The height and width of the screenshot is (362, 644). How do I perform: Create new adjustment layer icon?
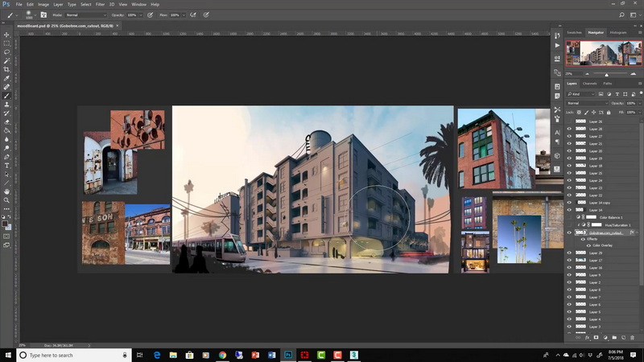pyautogui.click(x=605, y=337)
